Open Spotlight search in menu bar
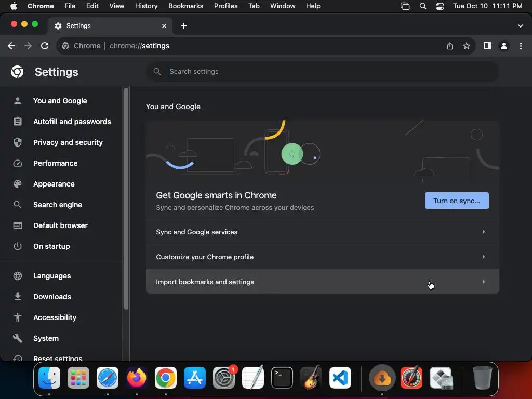Image resolution: width=532 pixels, height=399 pixels. tap(423, 6)
